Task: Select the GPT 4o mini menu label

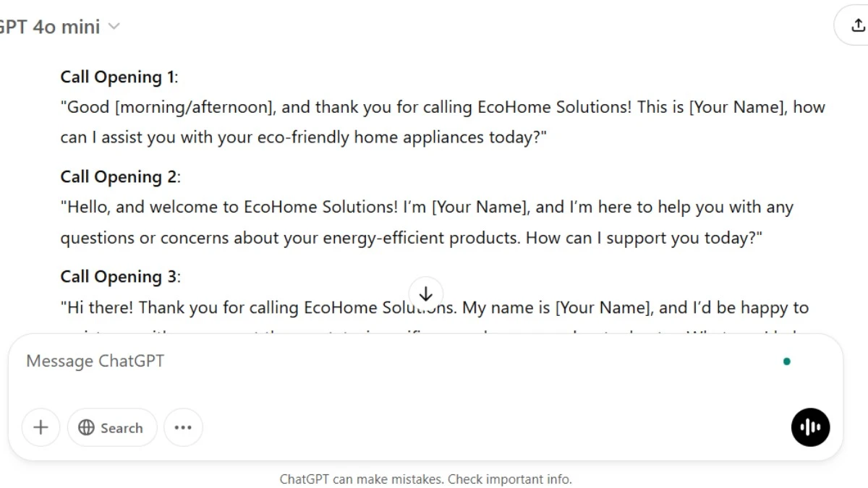Action: (x=51, y=26)
